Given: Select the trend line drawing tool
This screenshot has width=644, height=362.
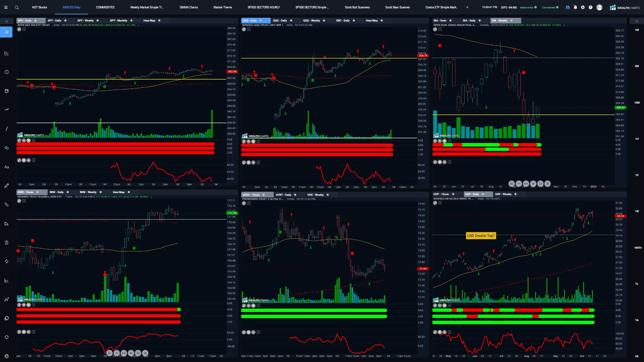Looking at the screenshot, I should coord(6,129).
